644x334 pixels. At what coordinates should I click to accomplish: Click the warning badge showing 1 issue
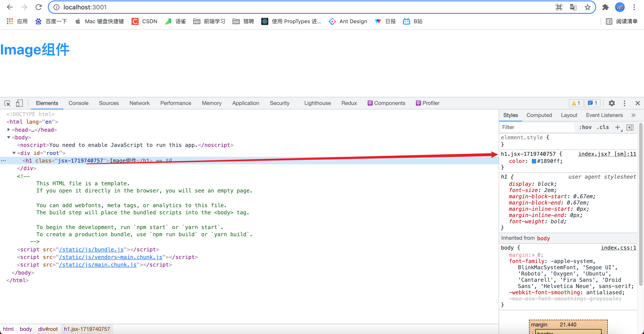[576, 103]
